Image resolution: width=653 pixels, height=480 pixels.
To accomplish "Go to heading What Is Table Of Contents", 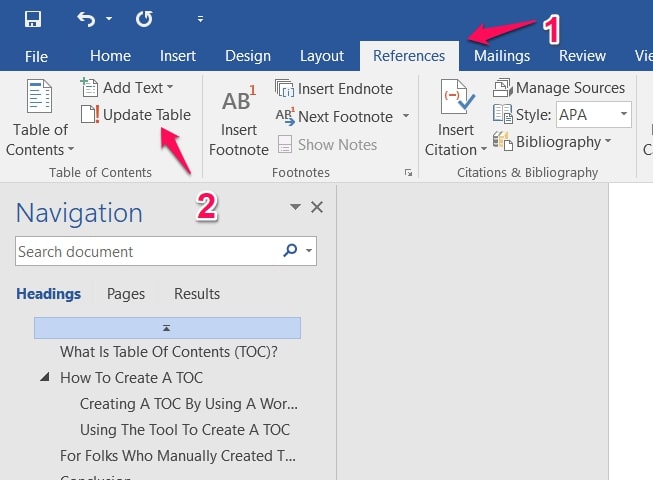I will [x=169, y=352].
